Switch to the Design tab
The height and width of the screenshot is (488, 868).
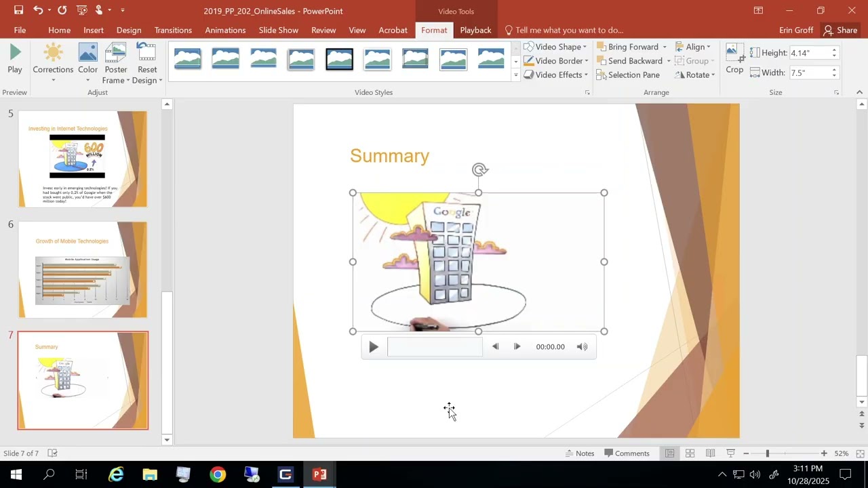click(129, 30)
